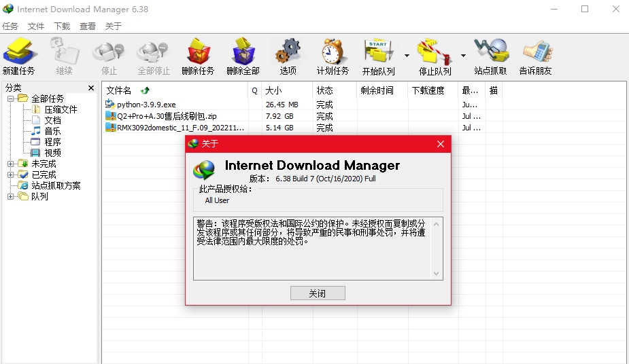Click the Stop All (全部停止) toolbar icon

click(153, 52)
